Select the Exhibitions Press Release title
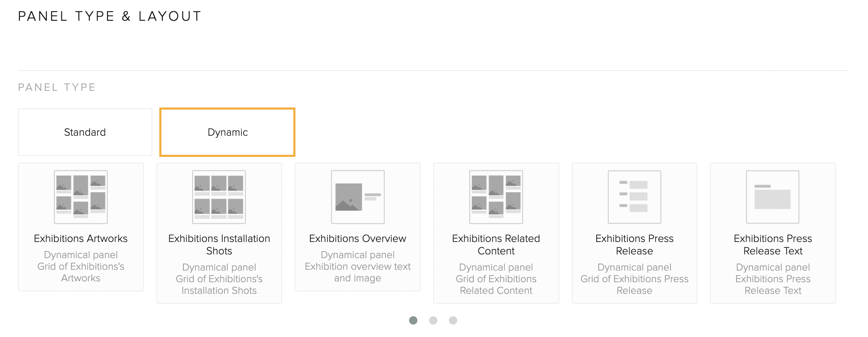 click(634, 245)
